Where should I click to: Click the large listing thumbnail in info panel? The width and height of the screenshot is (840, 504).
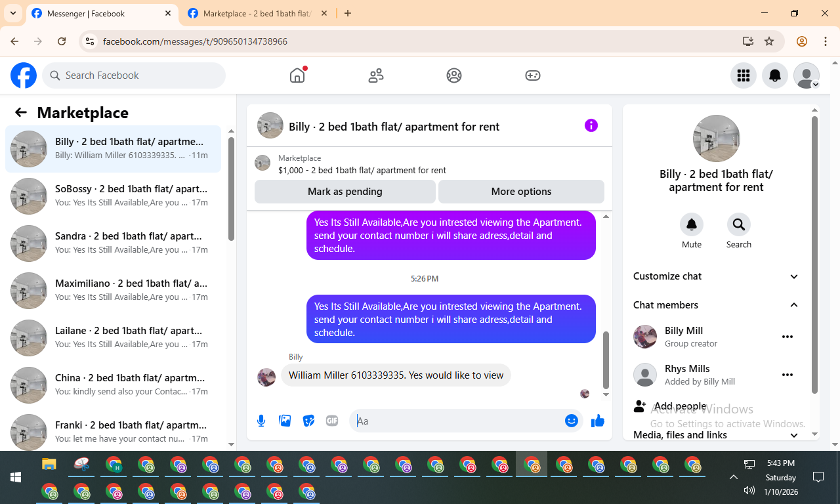717,138
